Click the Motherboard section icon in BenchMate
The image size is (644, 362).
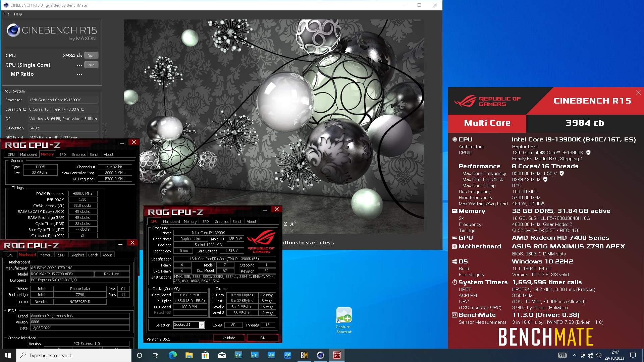pyautogui.click(x=454, y=246)
